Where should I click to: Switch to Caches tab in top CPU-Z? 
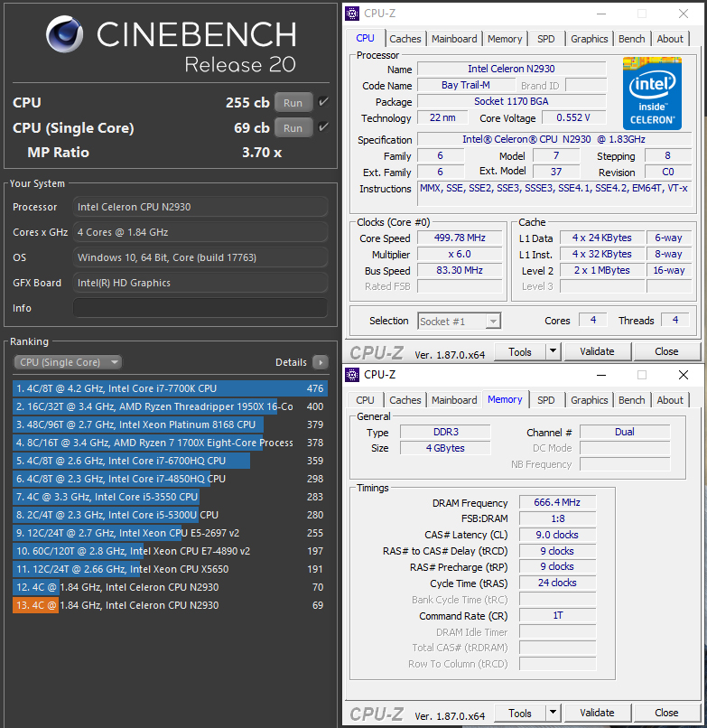405,39
